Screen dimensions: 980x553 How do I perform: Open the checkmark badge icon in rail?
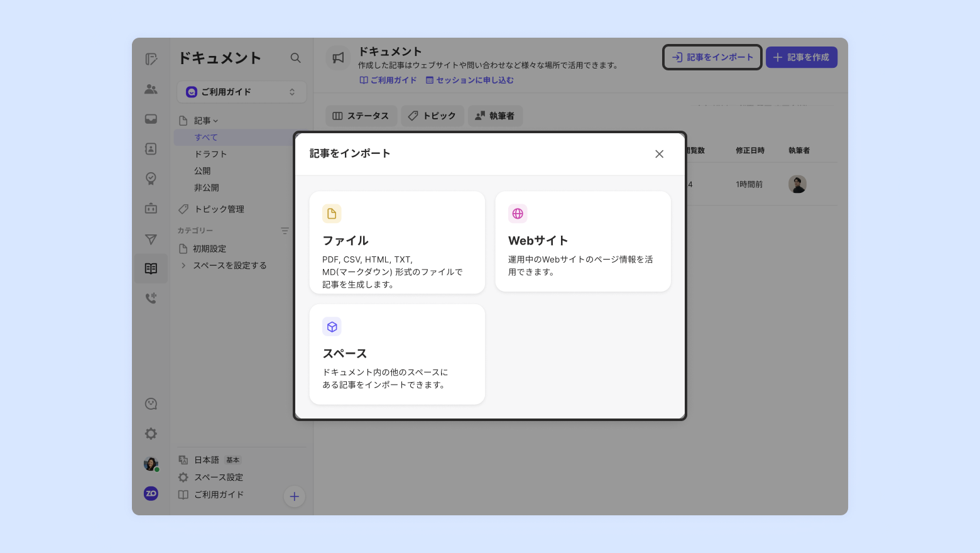pos(151,178)
